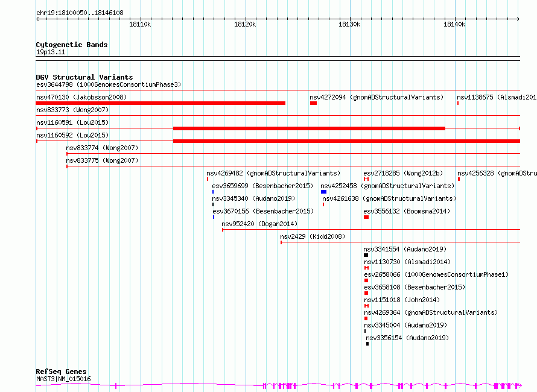Click the right arrowhead of the ruler
Viewport: 537px width, 392px height.
coord(518,19)
